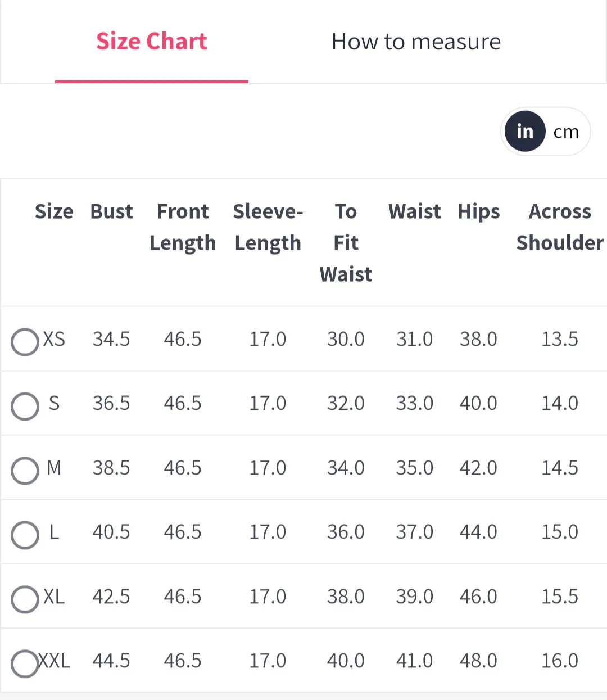Click the Hips column header
The height and width of the screenshot is (700, 607).
pos(478,212)
